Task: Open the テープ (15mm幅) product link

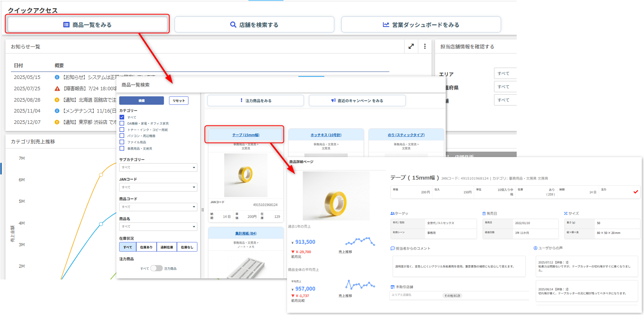Action: [x=246, y=135]
